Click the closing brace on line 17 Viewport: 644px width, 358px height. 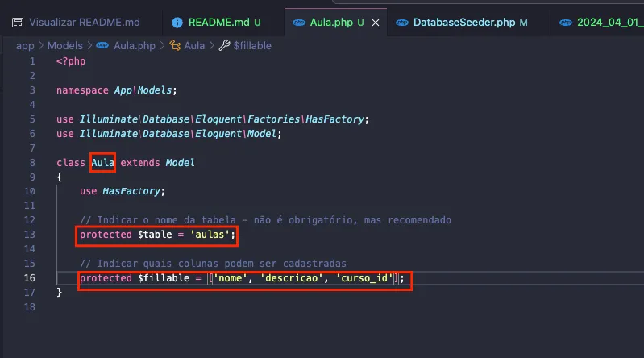pos(59,292)
